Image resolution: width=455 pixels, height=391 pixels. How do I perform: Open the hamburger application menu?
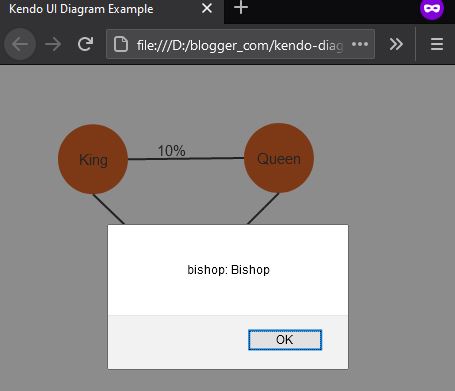[x=437, y=44]
